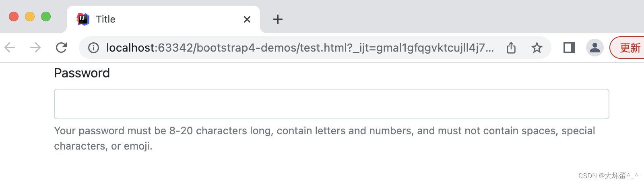Screen dimensions: 644x183
Task: Bookmark this page with the star
Action: (537, 48)
